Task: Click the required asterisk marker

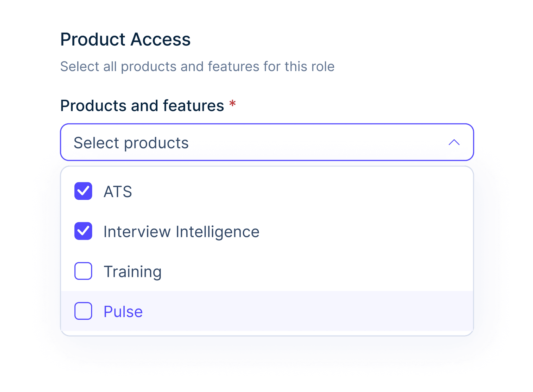Action: pos(232,104)
